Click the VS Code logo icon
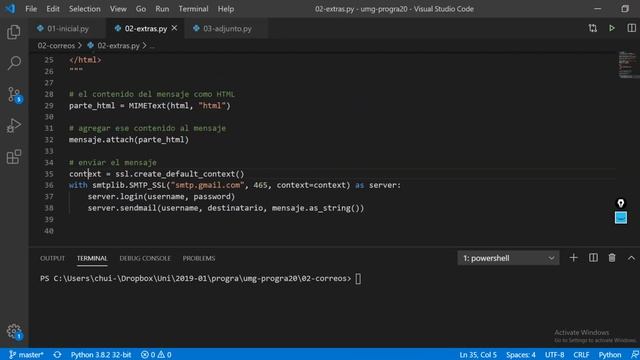The height and width of the screenshot is (360, 640). [10, 9]
